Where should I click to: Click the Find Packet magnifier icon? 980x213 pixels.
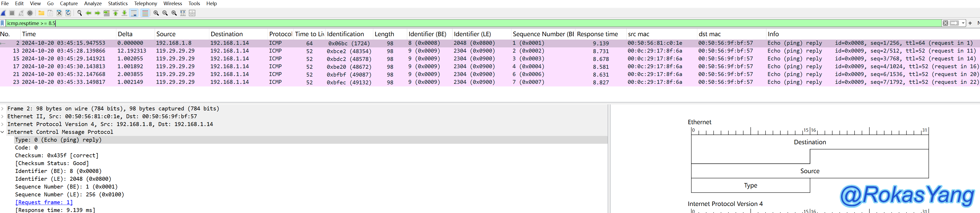click(x=79, y=13)
